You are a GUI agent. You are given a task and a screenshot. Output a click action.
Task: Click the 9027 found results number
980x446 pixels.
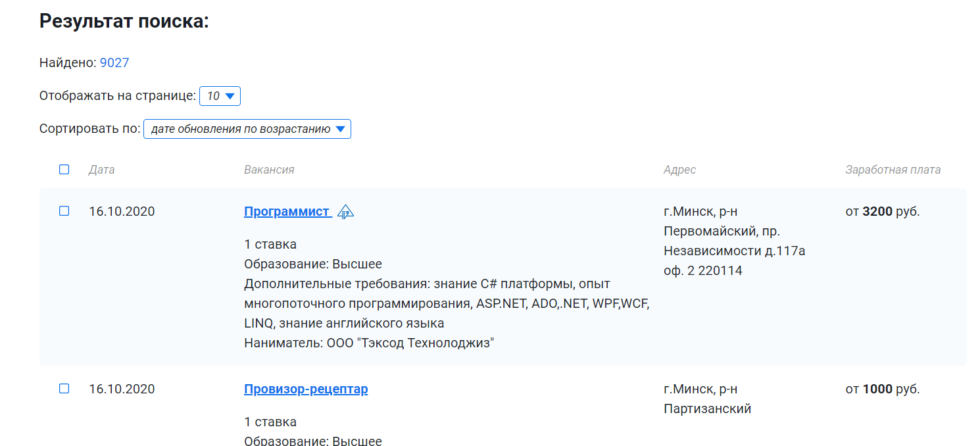(114, 63)
